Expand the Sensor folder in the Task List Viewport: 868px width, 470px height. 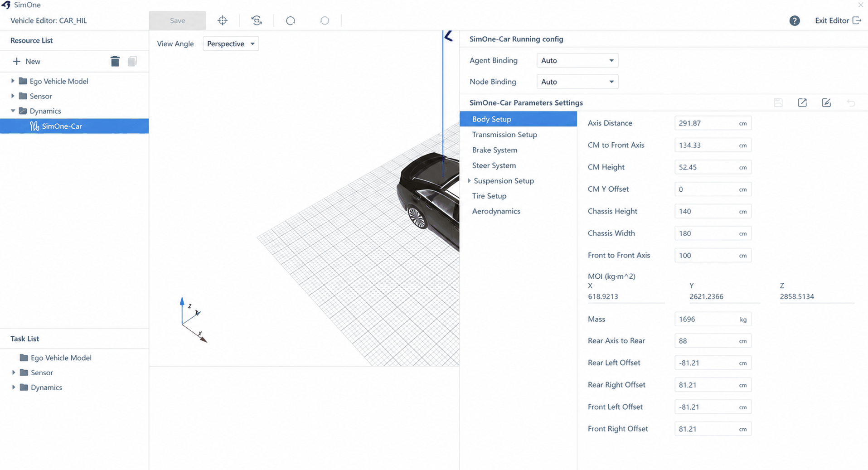14,373
